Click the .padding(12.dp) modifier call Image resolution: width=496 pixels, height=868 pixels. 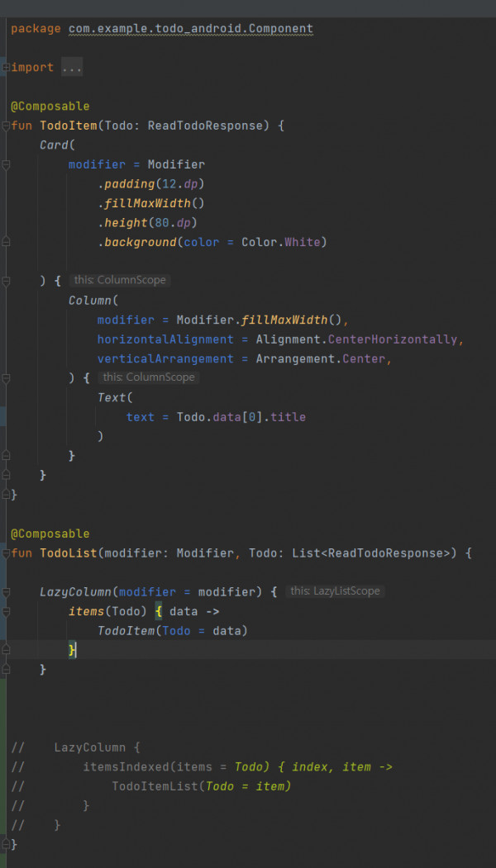click(x=151, y=184)
